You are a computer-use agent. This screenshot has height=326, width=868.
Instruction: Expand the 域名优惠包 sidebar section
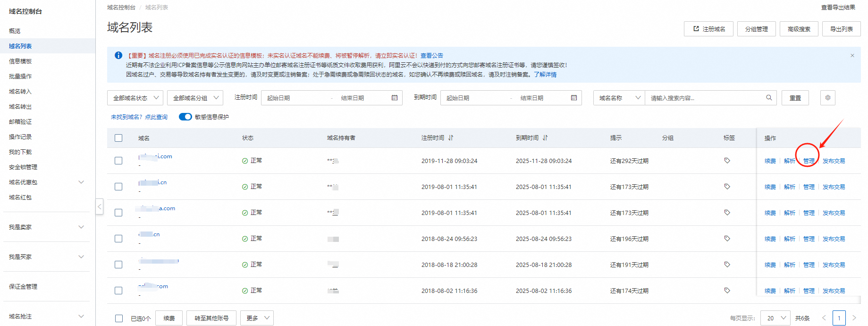pyautogui.click(x=81, y=182)
